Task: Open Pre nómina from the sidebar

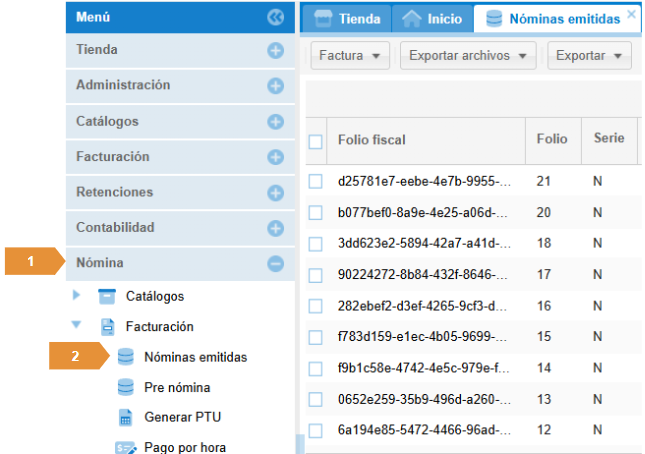Action: pyautogui.click(x=177, y=387)
